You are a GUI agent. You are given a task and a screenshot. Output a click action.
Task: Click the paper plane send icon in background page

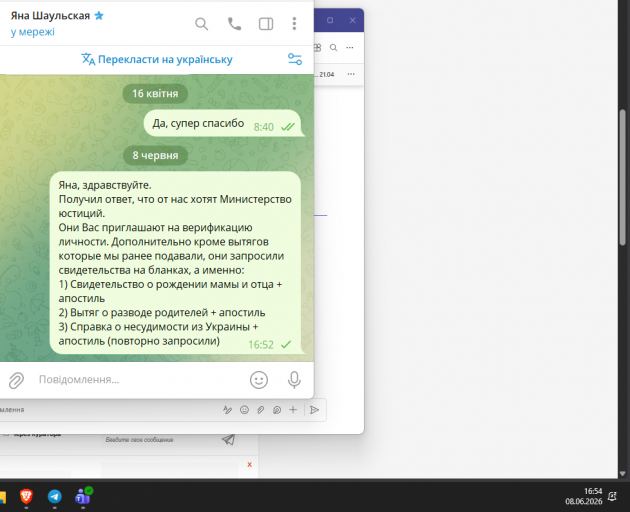point(228,439)
